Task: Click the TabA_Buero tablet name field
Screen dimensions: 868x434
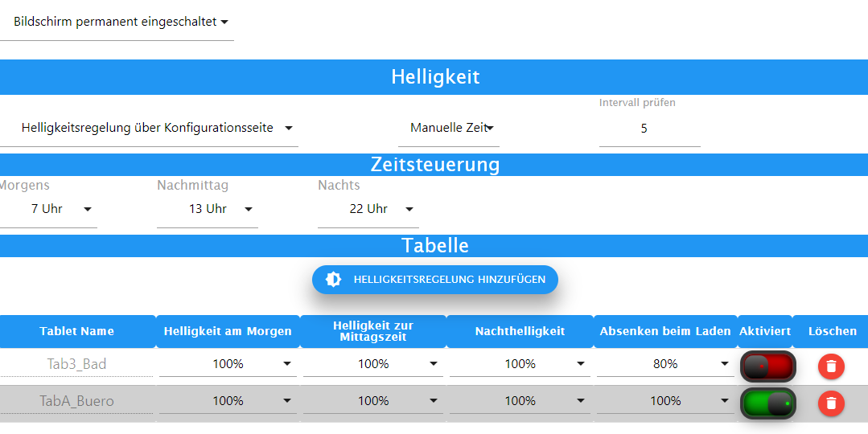Action: [x=76, y=401]
